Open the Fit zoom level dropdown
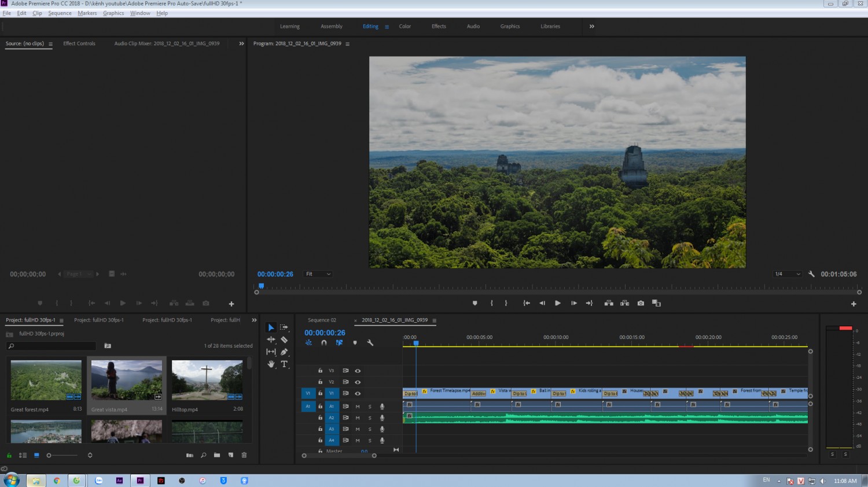Image resolution: width=868 pixels, height=487 pixels. 318,274
